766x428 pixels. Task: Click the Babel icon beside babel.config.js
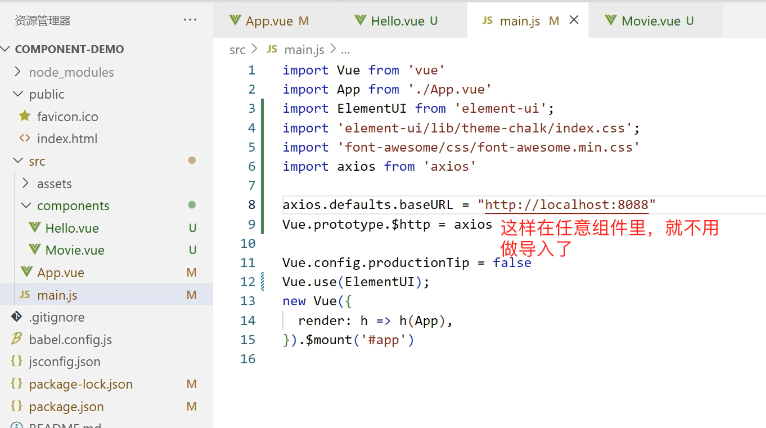tap(17, 339)
